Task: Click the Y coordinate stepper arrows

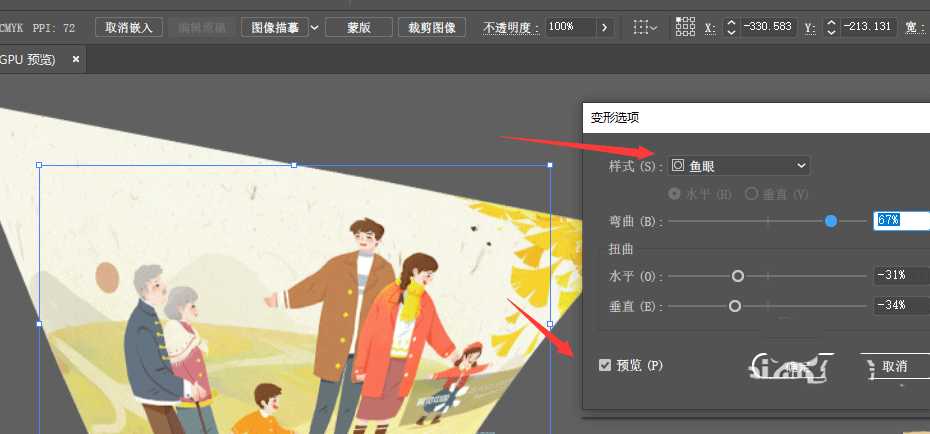Action: pyautogui.click(x=830, y=27)
